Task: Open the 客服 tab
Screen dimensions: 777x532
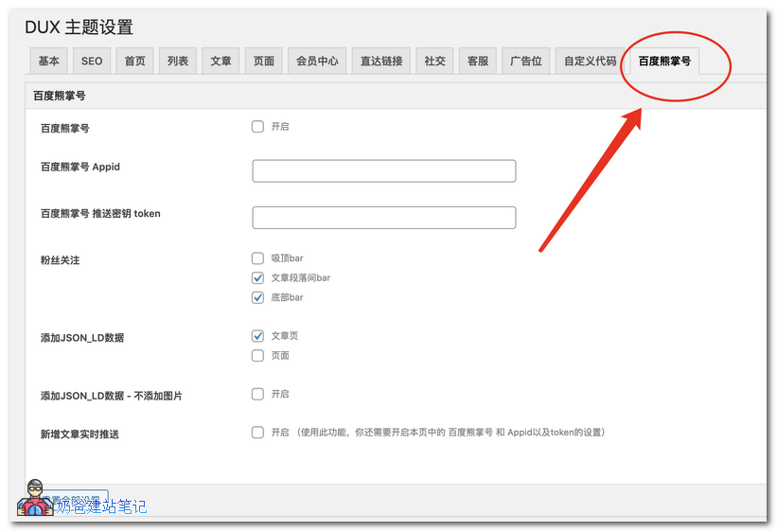Action: [478, 61]
